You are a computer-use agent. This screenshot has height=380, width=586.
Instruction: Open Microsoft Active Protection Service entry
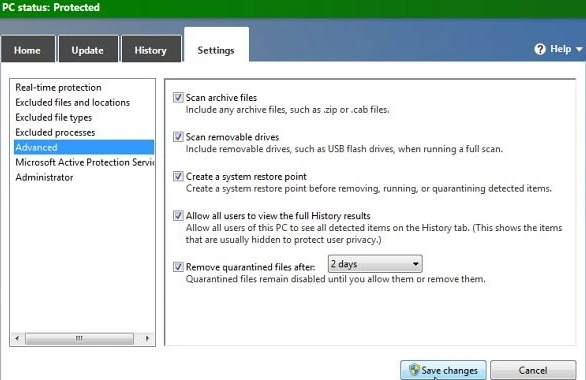(84, 162)
